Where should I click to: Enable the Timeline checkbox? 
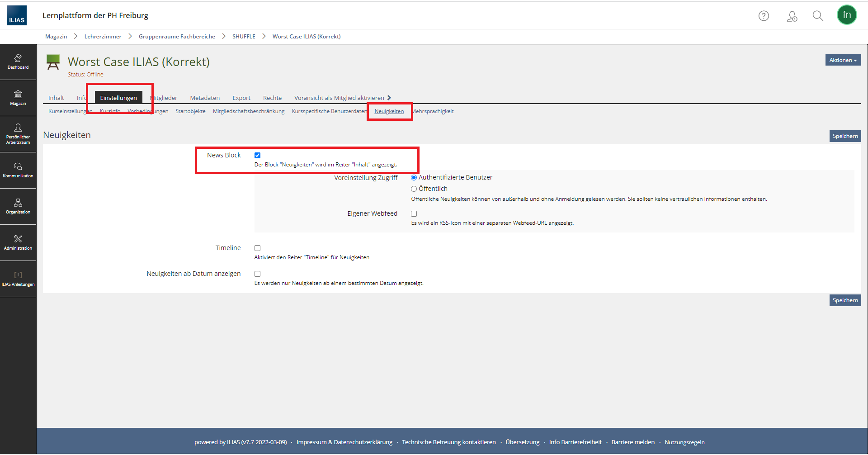pos(257,248)
